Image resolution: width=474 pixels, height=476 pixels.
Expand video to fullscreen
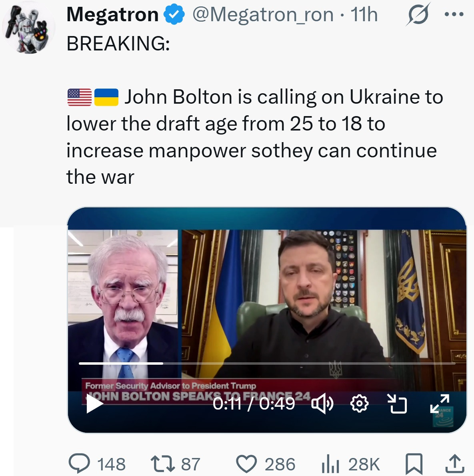click(x=440, y=403)
